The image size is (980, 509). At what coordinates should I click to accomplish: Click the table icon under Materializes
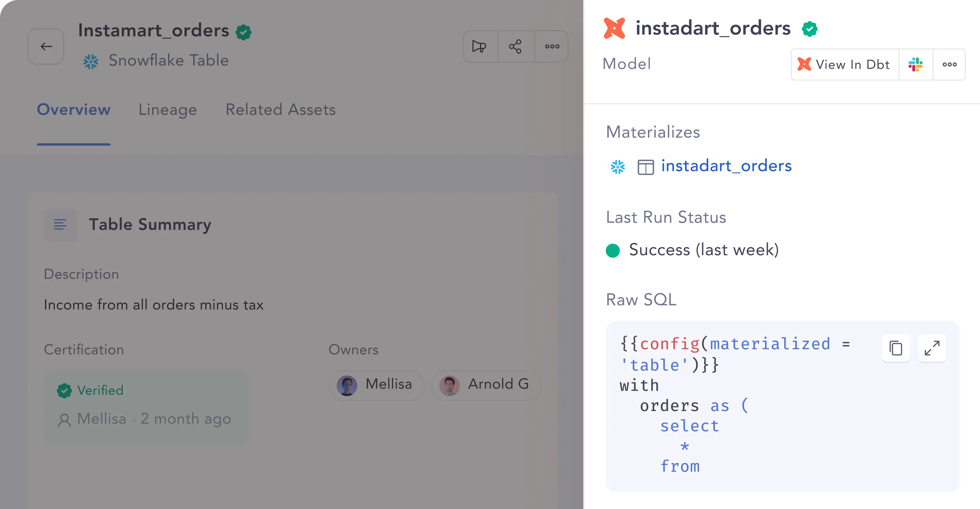point(646,167)
